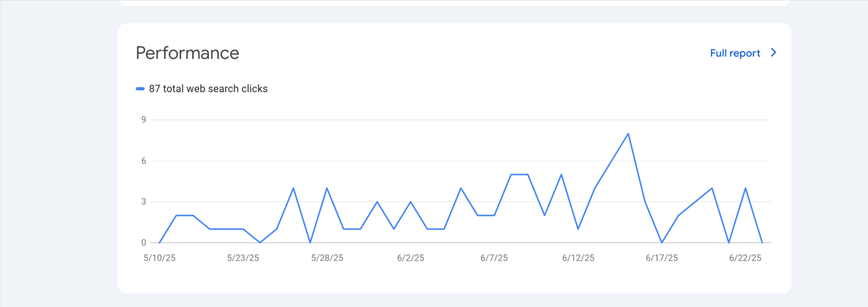This screenshot has height=307, width=868.
Task: Click the 5/28/25 date label
Action: point(327,258)
